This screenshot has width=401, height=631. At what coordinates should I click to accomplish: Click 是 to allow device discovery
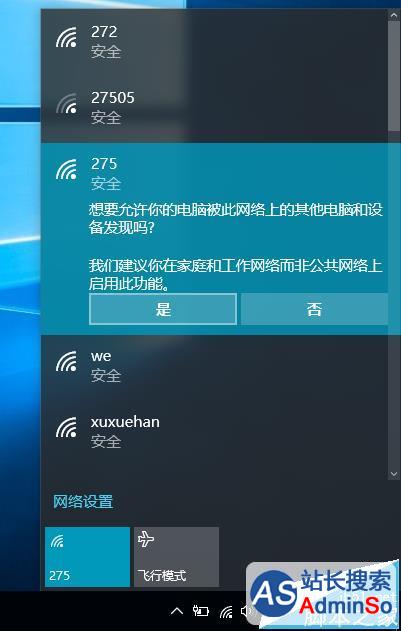tap(163, 309)
